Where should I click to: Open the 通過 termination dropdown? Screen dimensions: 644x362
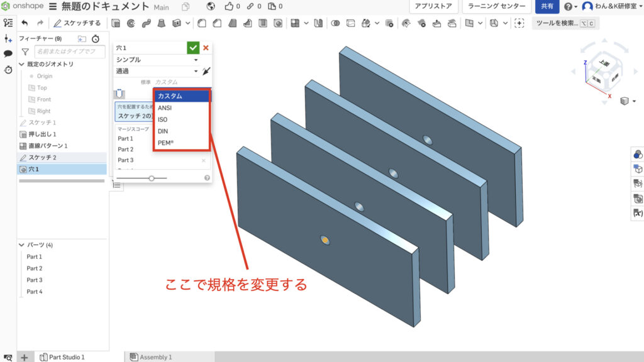coord(157,71)
